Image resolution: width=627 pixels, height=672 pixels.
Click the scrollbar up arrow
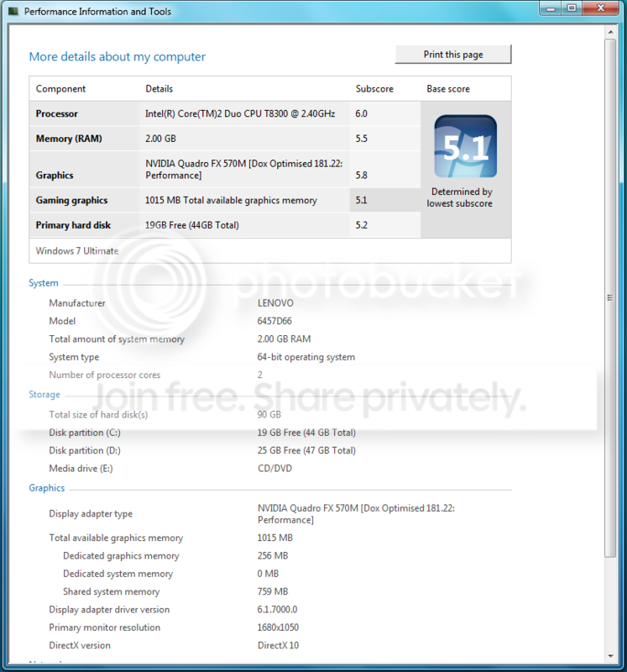610,32
